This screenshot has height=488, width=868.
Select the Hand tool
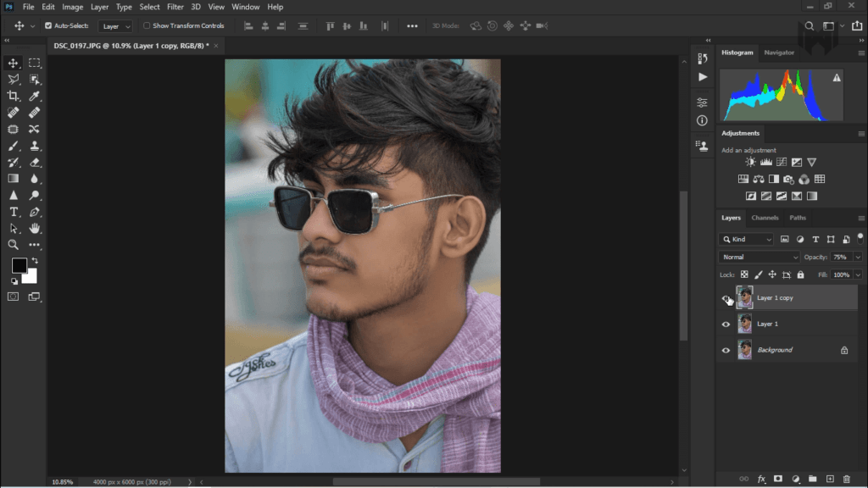click(x=34, y=229)
